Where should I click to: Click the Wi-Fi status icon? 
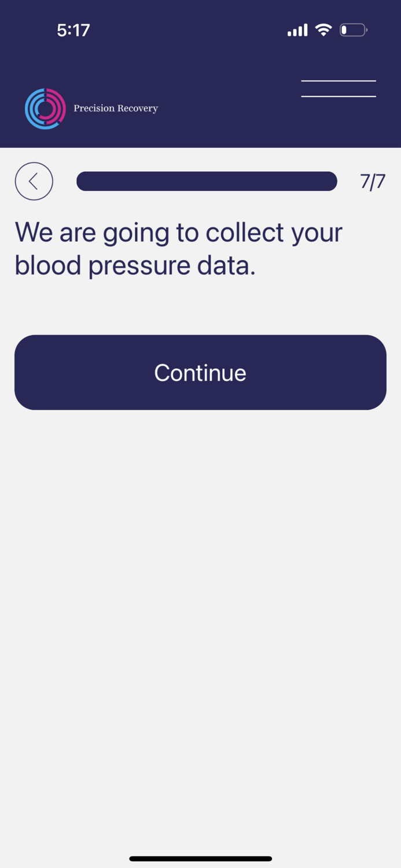coord(323,29)
